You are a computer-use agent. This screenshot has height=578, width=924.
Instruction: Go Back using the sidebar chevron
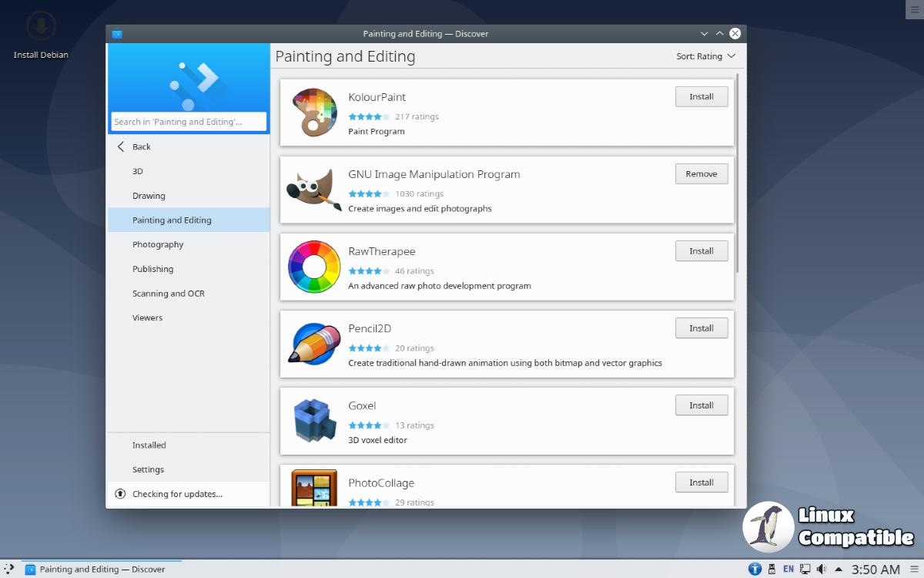[x=121, y=146]
